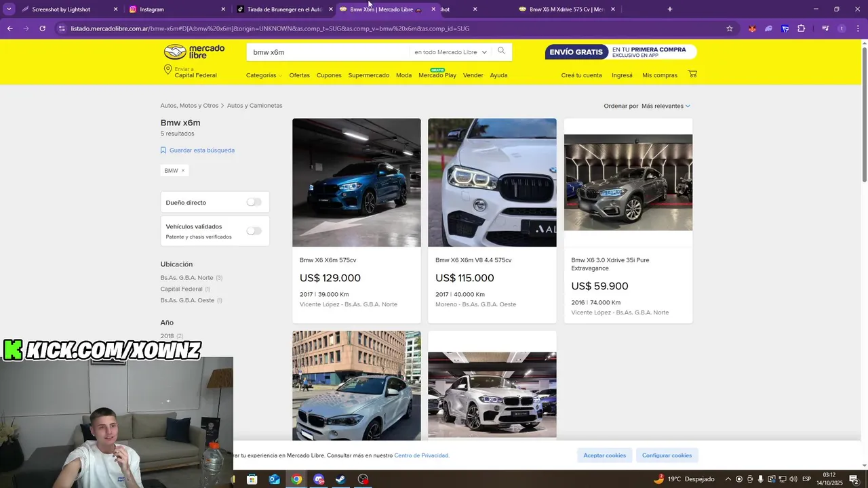Click Autos y Camionetas breadcrumb
The height and width of the screenshot is (488, 868).
tap(254, 106)
